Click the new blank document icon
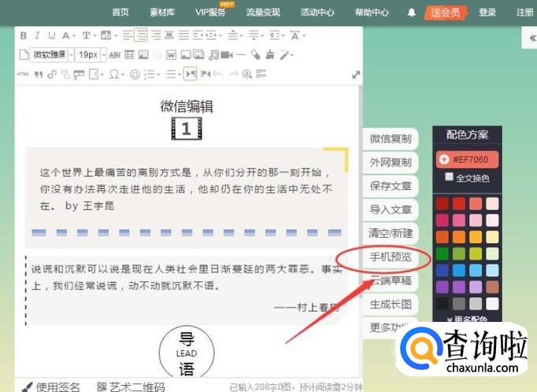 pyautogui.click(x=24, y=55)
